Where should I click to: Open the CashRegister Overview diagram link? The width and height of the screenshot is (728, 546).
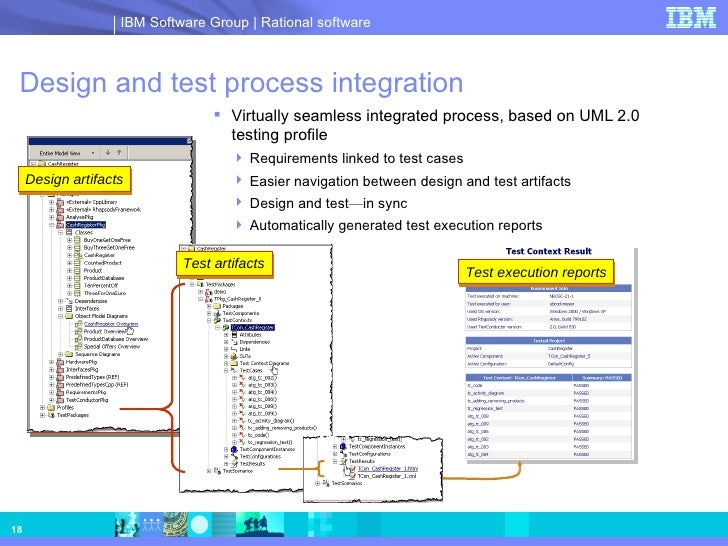(111, 324)
